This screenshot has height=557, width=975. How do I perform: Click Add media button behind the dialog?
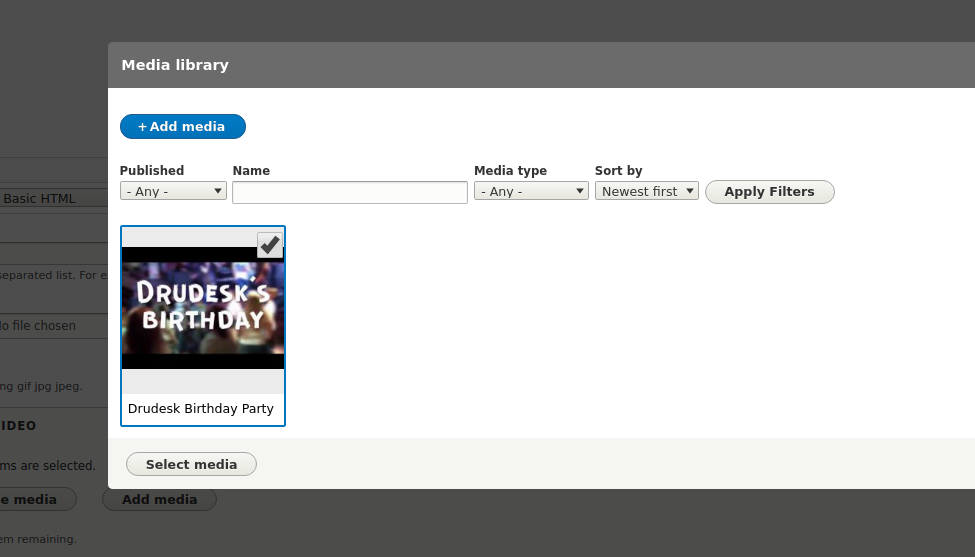point(159,499)
